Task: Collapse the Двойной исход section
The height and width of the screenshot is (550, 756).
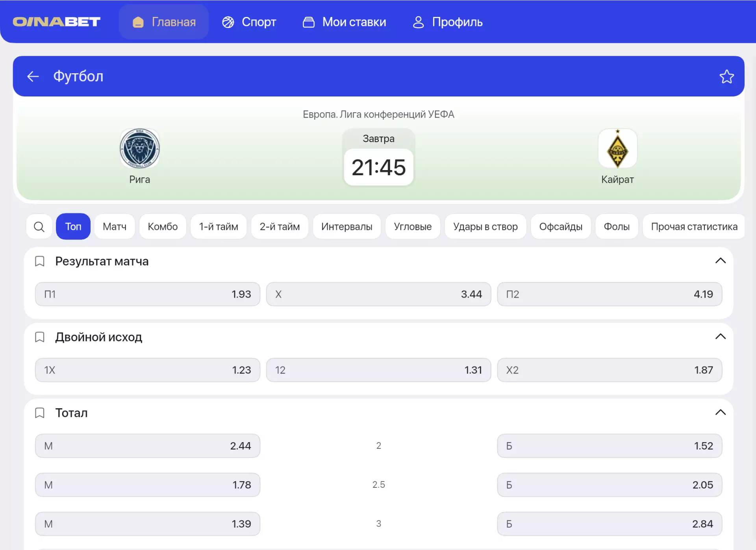Action: click(x=720, y=337)
